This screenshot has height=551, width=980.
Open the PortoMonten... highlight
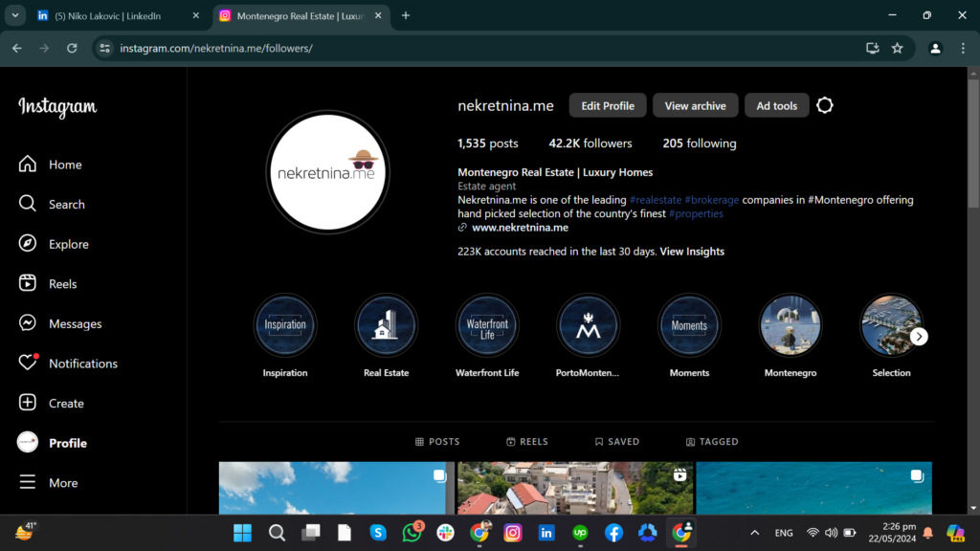(x=588, y=325)
